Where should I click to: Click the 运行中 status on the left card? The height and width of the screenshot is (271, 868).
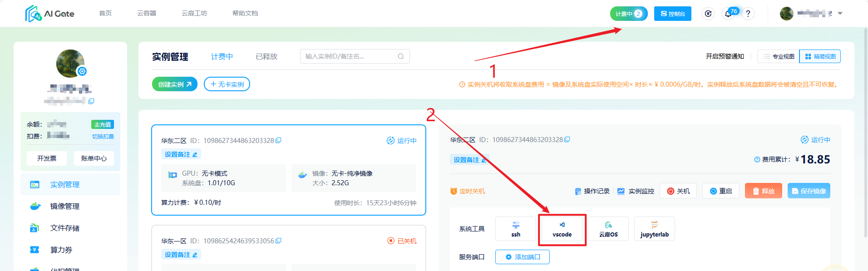point(402,141)
